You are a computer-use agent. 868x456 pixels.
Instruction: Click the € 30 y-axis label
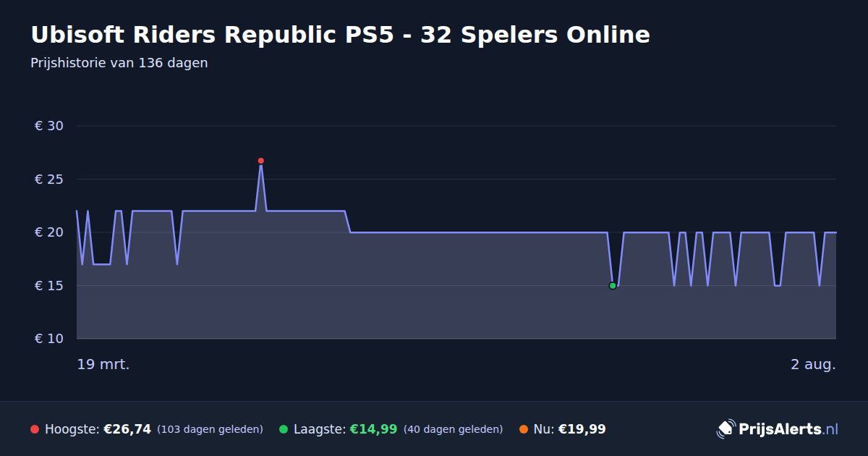(x=49, y=126)
